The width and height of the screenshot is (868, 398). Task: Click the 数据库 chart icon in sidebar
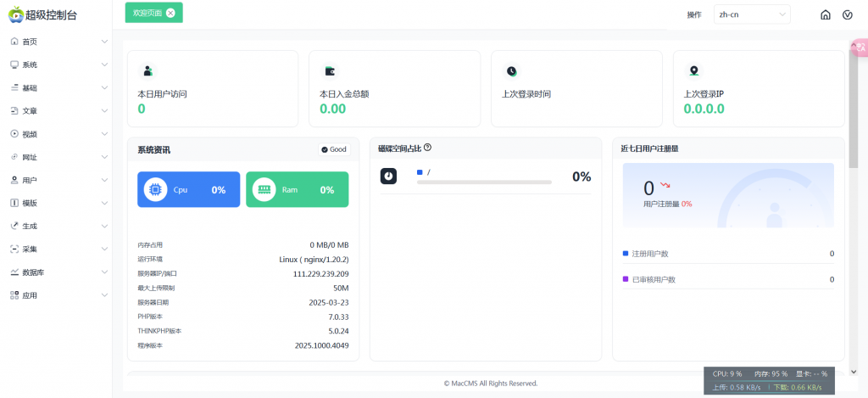click(14, 272)
